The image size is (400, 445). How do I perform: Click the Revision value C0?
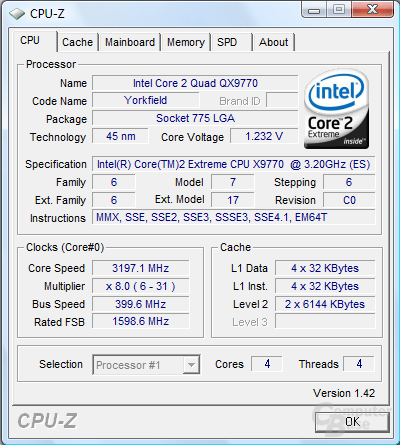click(349, 200)
